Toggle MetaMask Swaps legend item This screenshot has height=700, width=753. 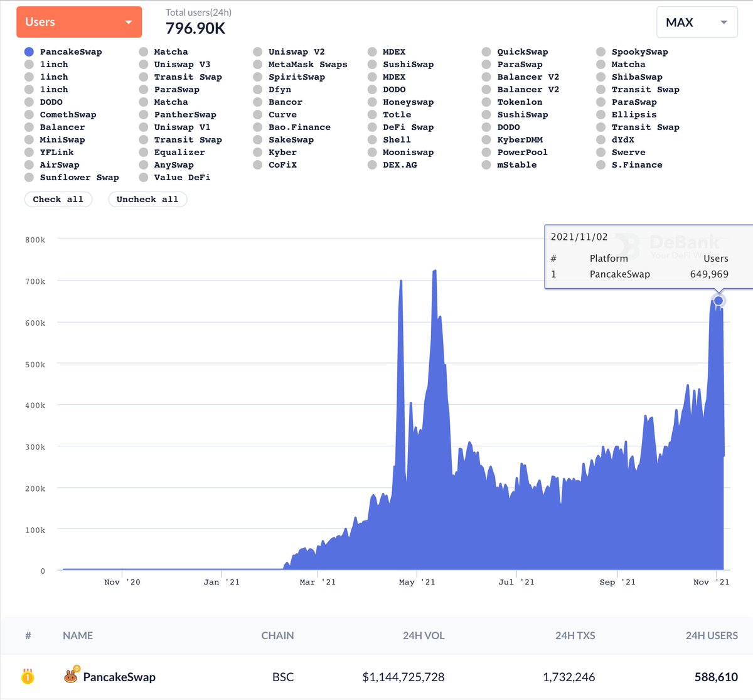tap(300, 65)
